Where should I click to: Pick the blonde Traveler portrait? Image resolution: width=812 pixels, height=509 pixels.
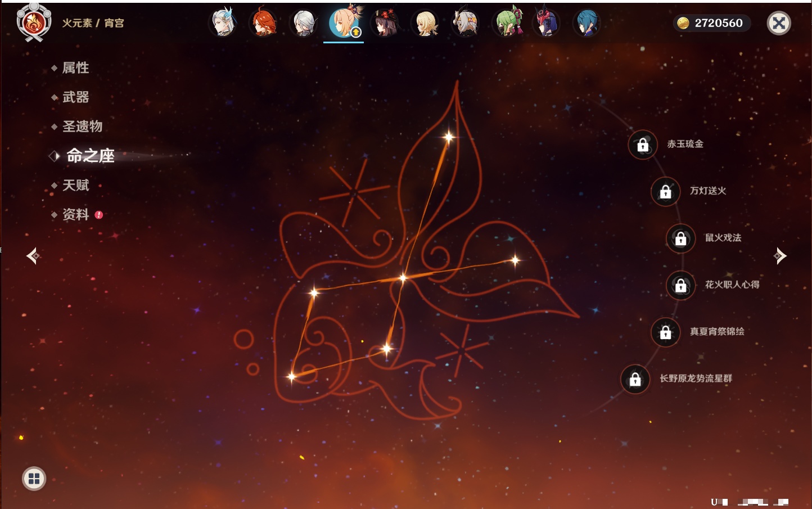tap(426, 24)
